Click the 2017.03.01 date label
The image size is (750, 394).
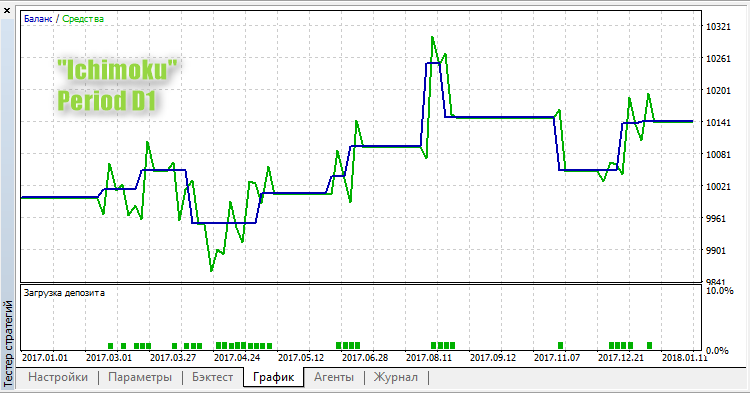[109, 358]
